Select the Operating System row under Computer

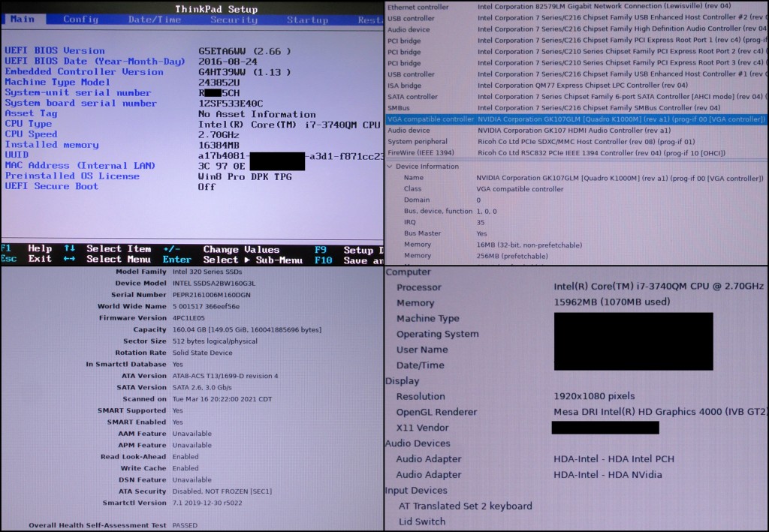pyautogui.click(x=576, y=334)
